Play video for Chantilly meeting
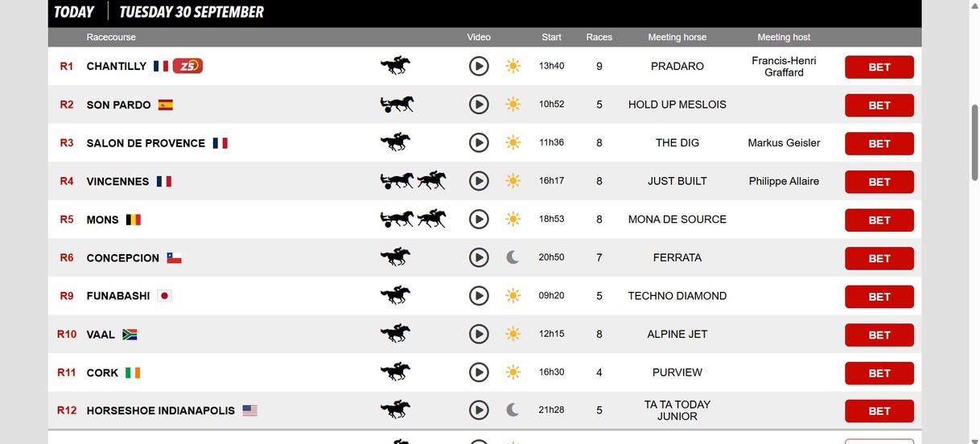Viewport: 980px width, 444px height. click(x=479, y=66)
